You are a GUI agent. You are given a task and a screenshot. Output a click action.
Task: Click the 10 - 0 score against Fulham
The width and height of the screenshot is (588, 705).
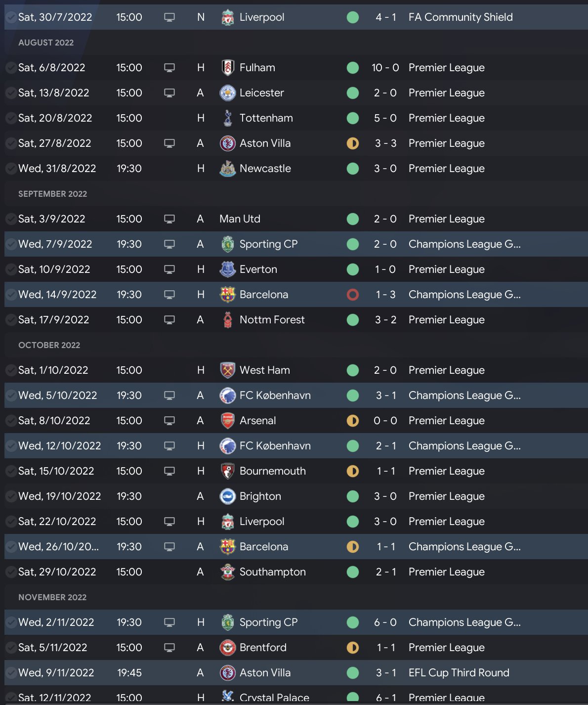pos(385,68)
